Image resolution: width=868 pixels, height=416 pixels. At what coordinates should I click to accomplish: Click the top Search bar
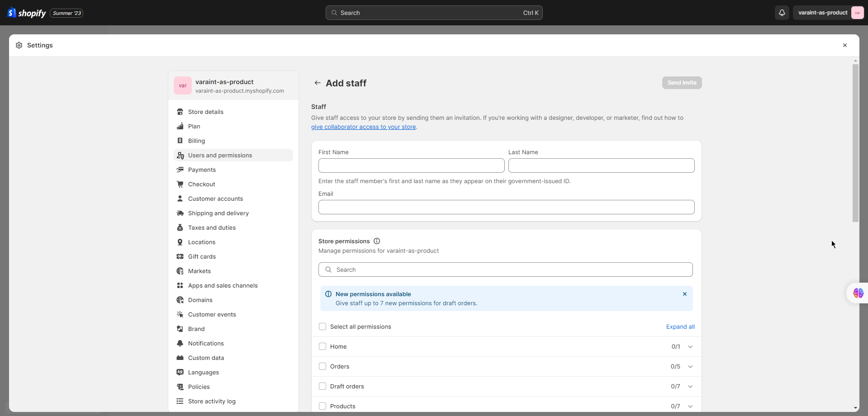tap(434, 13)
